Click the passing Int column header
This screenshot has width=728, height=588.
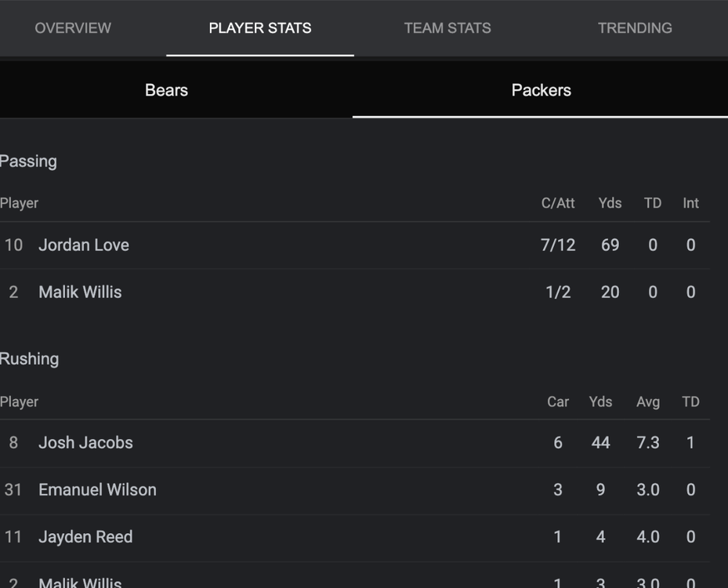(690, 203)
